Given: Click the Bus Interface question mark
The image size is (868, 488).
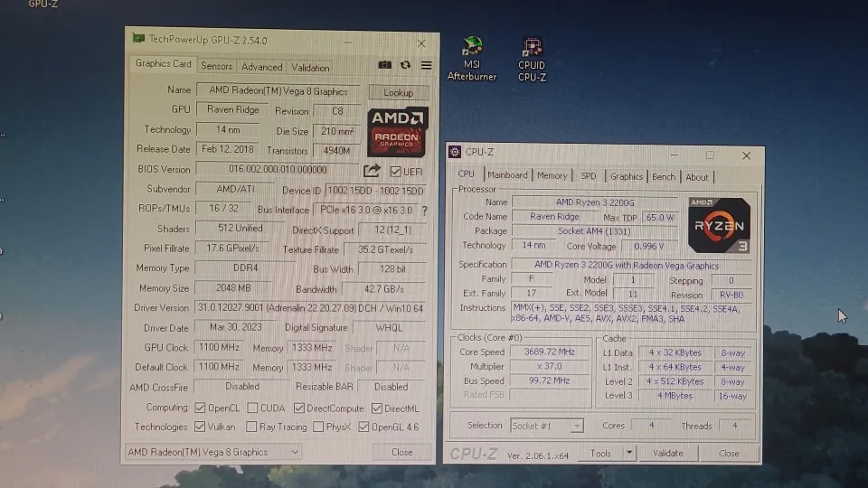Looking at the screenshot, I should [425, 211].
